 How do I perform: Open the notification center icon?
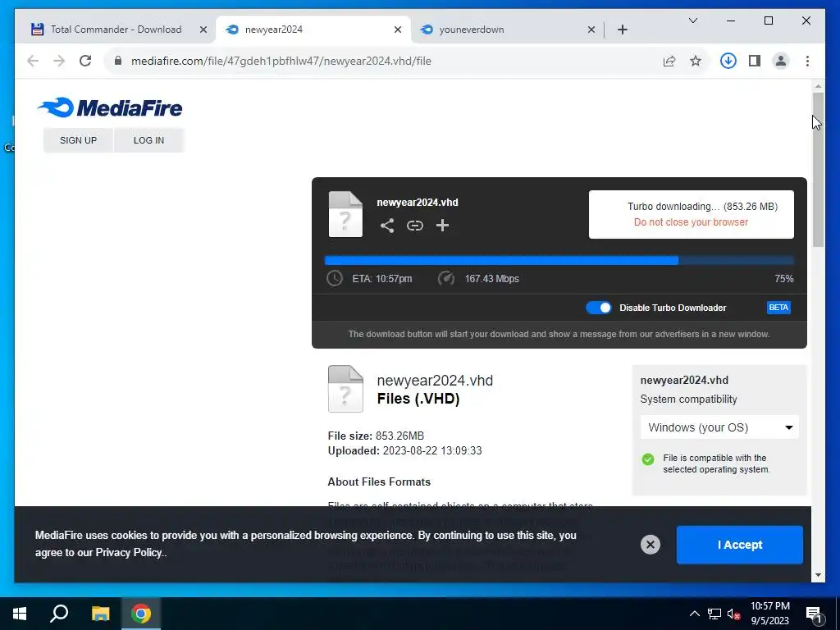(x=813, y=614)
